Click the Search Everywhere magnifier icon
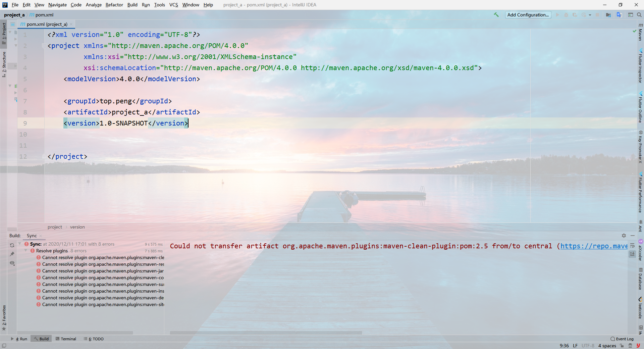This screenshot has width=644, height=349. [639, 15]
